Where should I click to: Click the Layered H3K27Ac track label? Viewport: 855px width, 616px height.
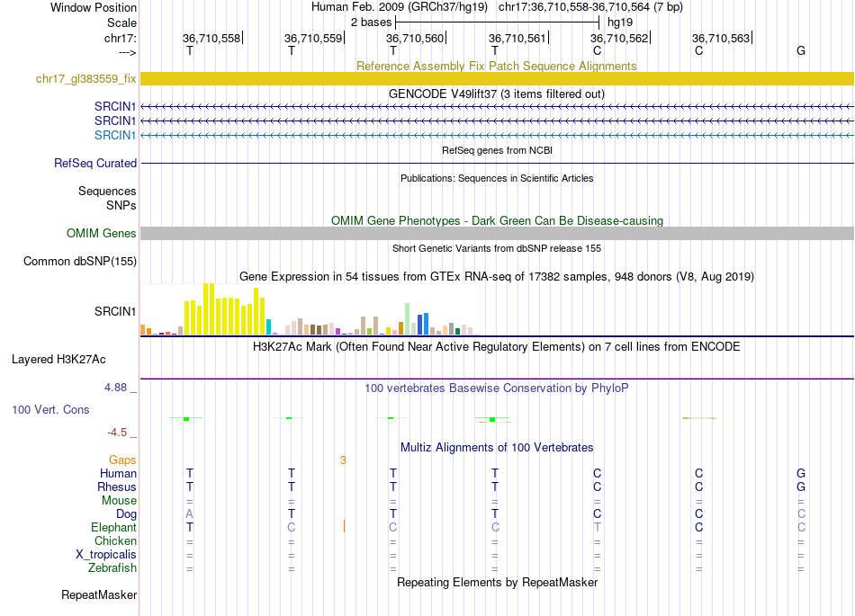[x=58, y=360]
